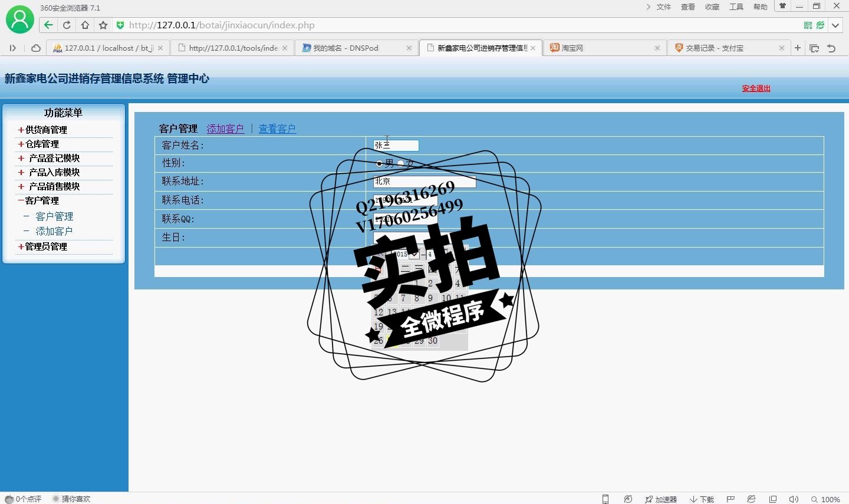Viewport: 849px width, 504px height.
Task: Click the window copy icon in status bar
Action: coord(773,499)
